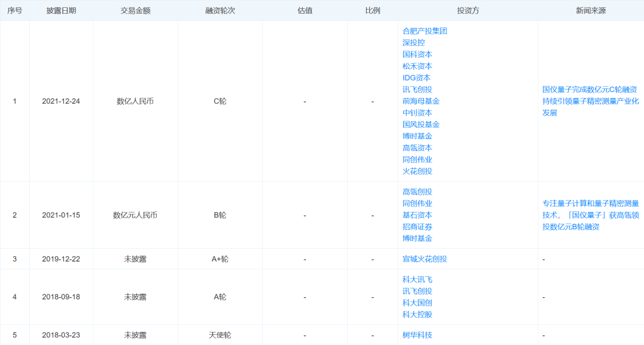Open the 树华科技 investor link
This screenshot has width=644, height=345.
[417, 335]
